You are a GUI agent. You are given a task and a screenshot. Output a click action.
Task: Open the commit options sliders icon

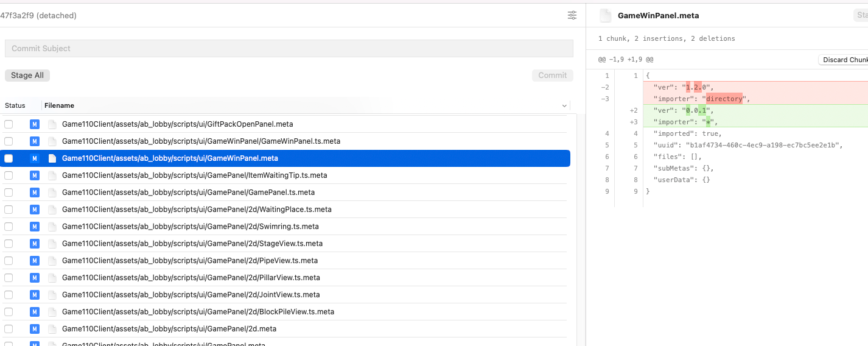click(572, 15)
